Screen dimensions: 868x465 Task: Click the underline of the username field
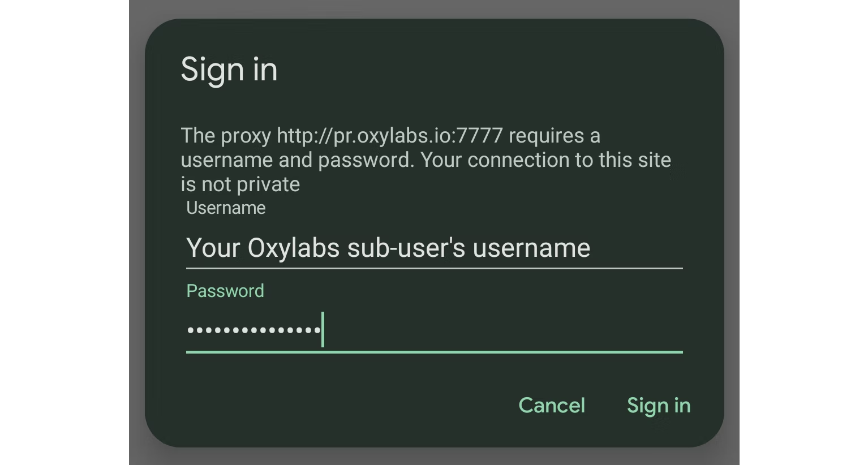[434, 267]
